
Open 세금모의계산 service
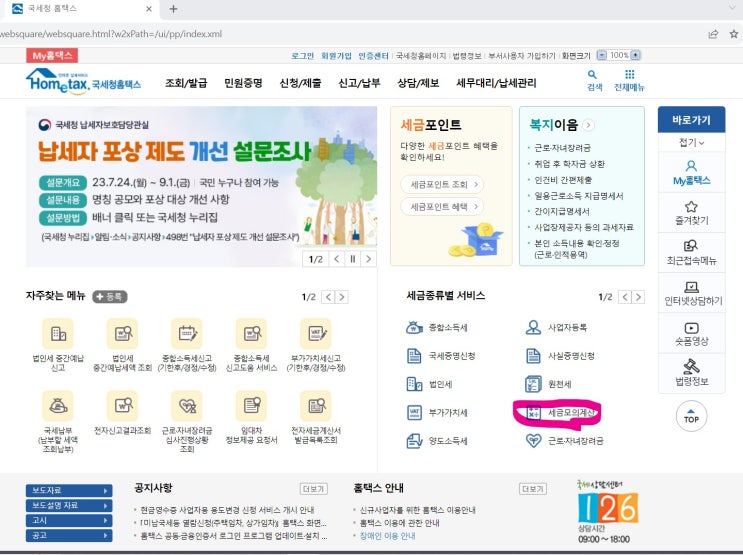coord(561,412)
